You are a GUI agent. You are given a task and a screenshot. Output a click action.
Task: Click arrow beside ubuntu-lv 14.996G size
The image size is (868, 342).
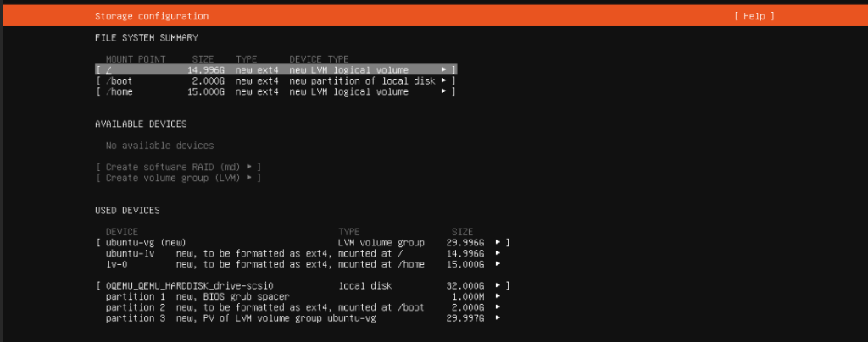tap(498, 253)
